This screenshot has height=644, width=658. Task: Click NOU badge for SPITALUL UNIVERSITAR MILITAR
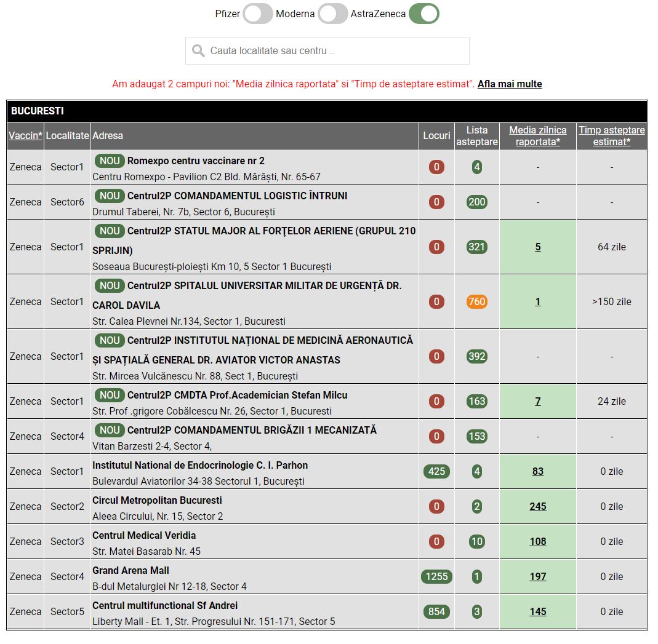click(110, 285)
